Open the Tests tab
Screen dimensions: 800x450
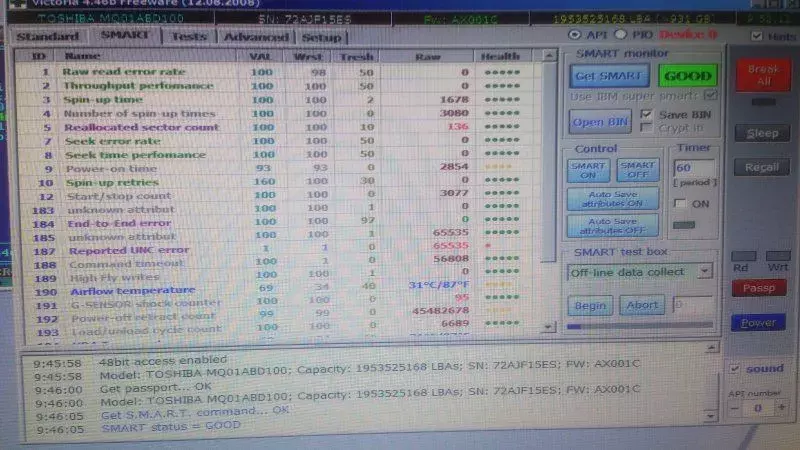(189, 37)
